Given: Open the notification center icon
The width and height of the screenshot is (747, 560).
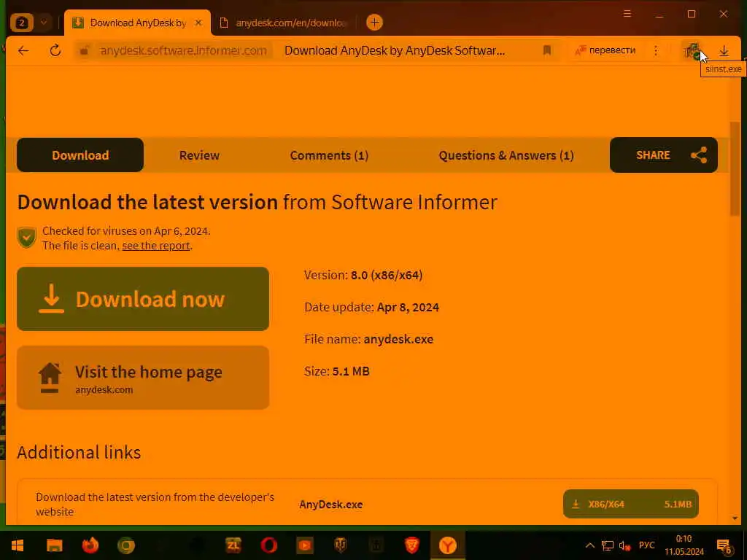Looking at the screenshot, I should 724,547.
